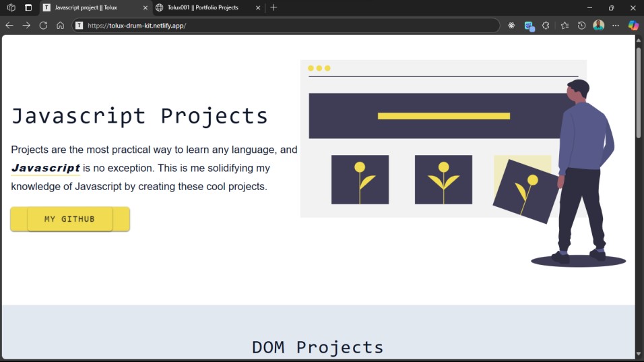Screen dimensions: 644x362
Task: Click the Javascript Projects heading
Action: click(x=139, y=116)
